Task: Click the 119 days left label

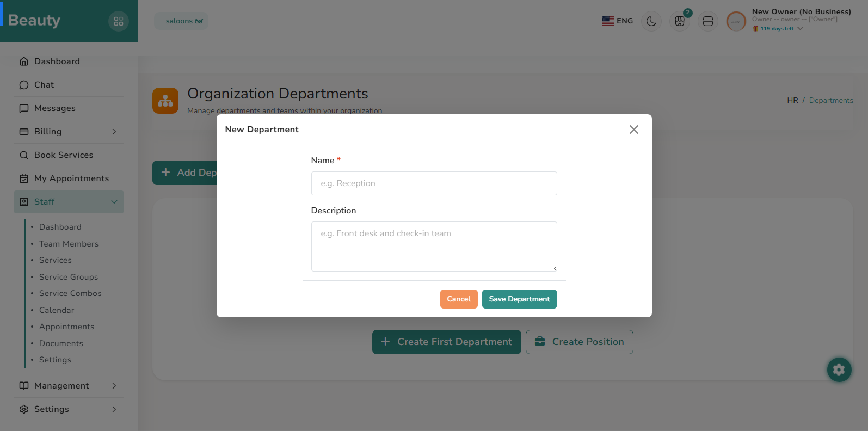Action: click(x=777, y=29)
